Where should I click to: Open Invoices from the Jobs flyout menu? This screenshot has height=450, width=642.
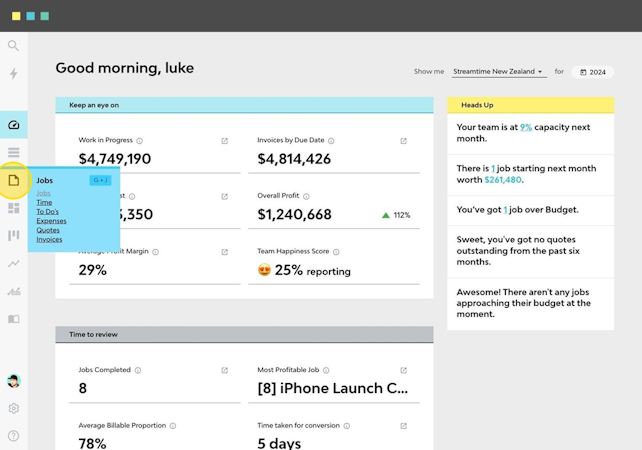pyautogui.click(x=49, y=240)
